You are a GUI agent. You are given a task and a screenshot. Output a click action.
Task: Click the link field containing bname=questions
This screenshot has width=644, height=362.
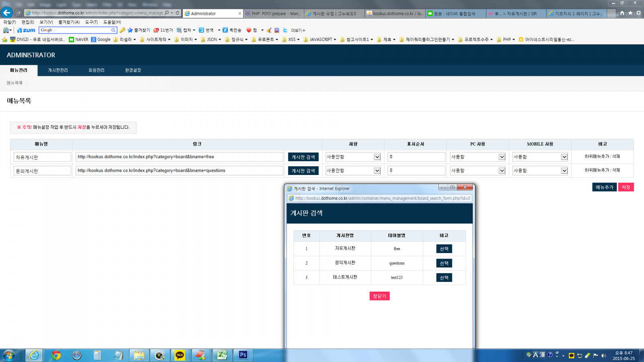(180, 171)
